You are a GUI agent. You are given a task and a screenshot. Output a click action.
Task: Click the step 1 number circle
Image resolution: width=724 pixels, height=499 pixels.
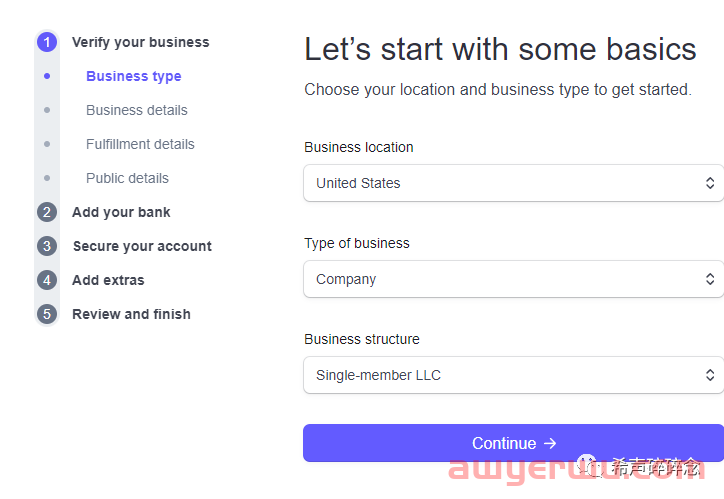[x=47, y=42]
